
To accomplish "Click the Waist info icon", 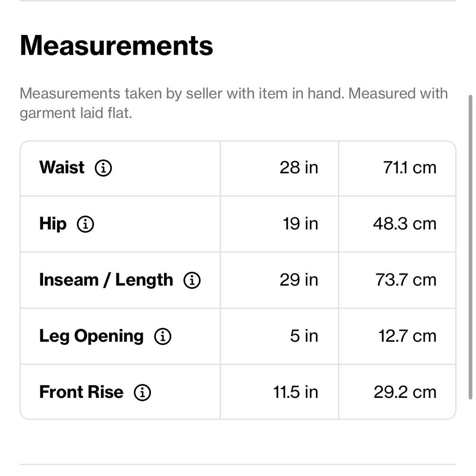I will (103, 168).
